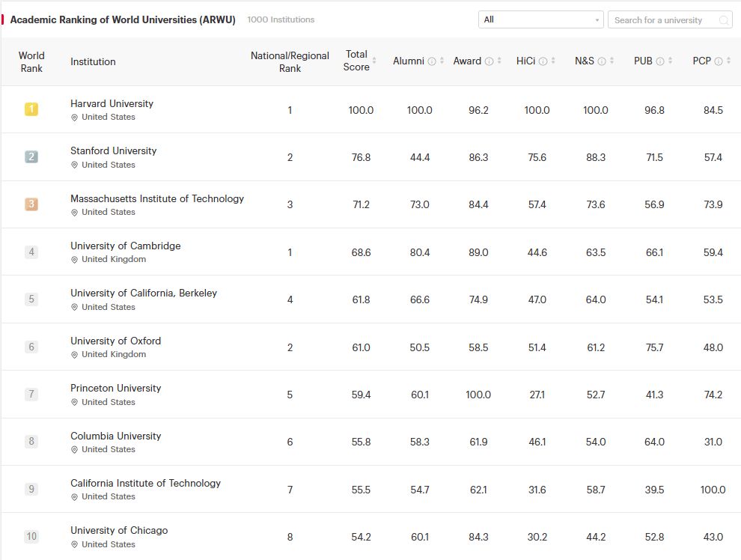Select Caltech's N&S score 58.7
This screenshot has height=560, width=741.
coord(596,490)
